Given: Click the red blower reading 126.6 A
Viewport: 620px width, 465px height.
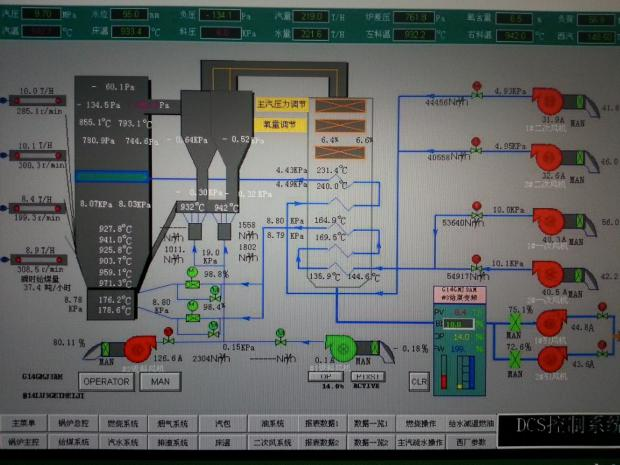Looking at the screenshot, I should tap(140, 349).
